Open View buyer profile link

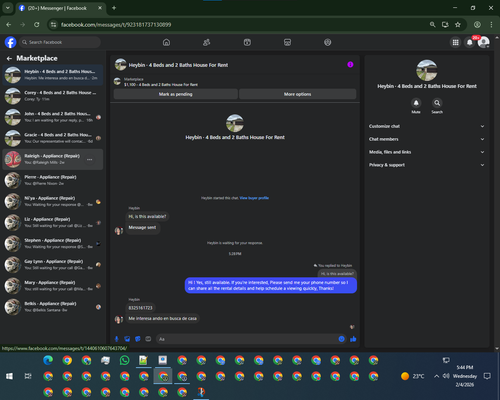[x=254, y=198]
